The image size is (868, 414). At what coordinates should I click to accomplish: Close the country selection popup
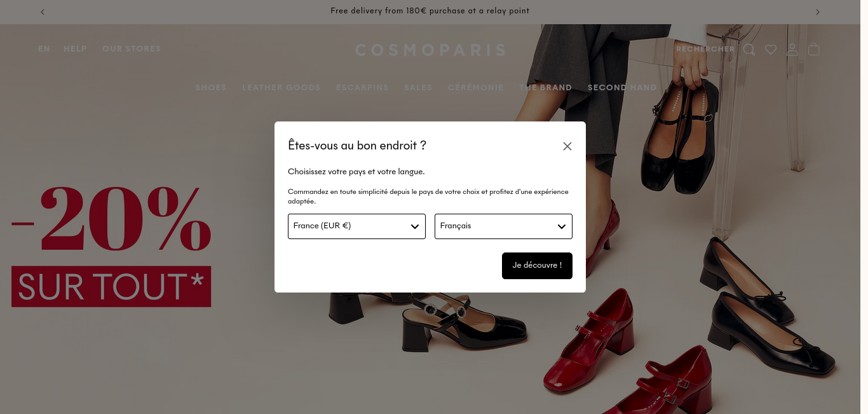click(x=567, y=146)
